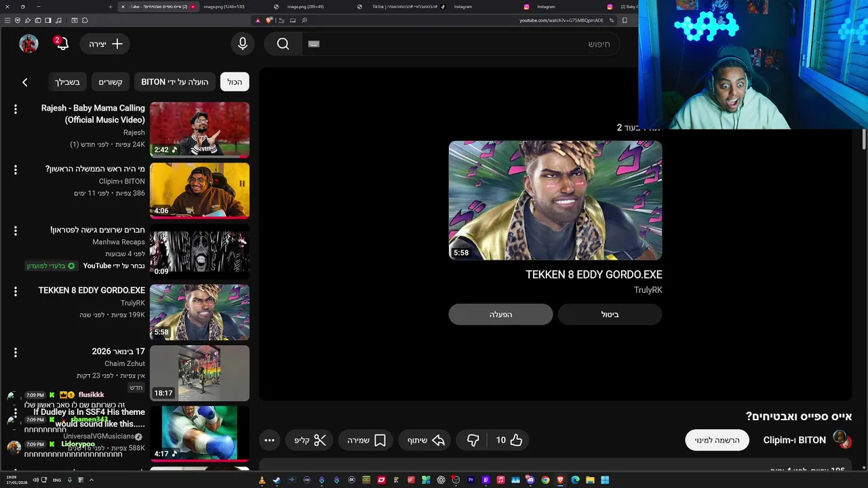Like the video with thumbs up

point(509,440)
